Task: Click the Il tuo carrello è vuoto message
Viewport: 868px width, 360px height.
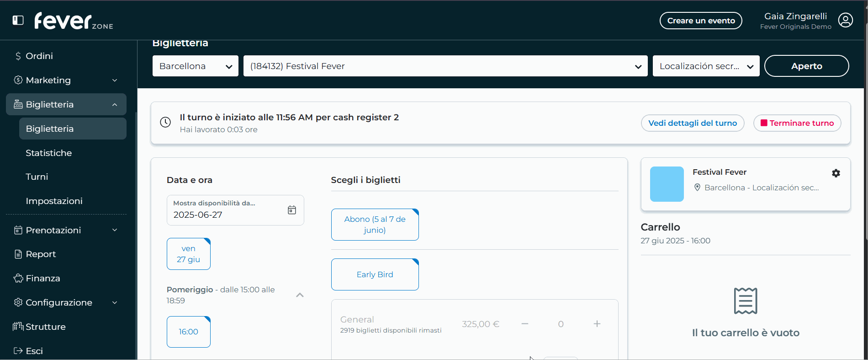Action: [x=746, y=333]
